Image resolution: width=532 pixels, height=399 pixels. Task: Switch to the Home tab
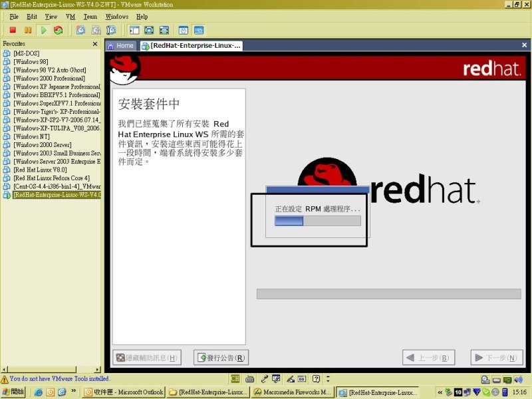(121, 45)
